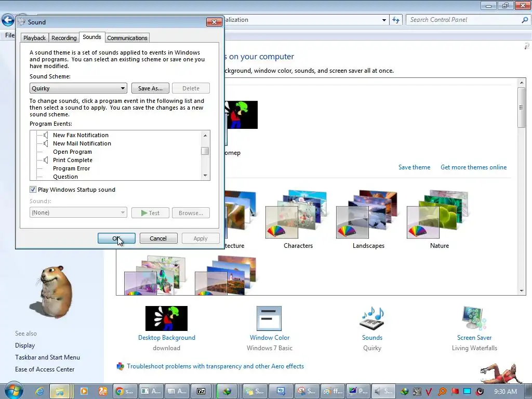Viewport: 532px width, 399px height.
Task: Select Open Program in Program Events list
Action: [72, 152]
